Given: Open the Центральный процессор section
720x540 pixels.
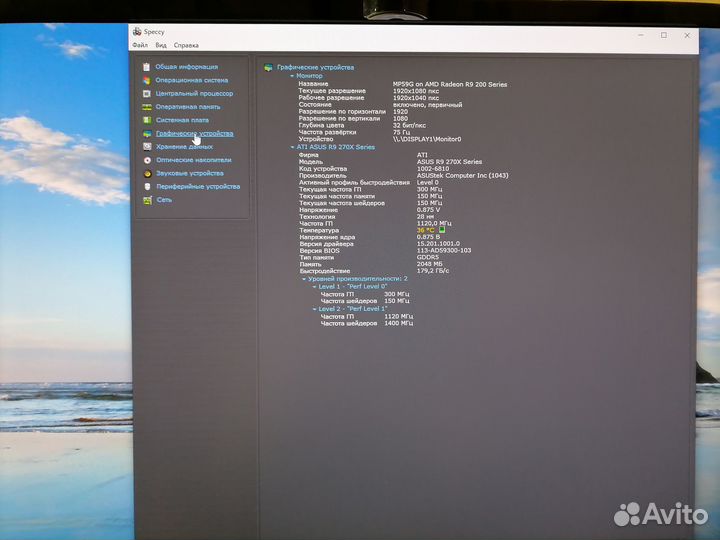Looking at the screenshot, I should click(194, 93).
